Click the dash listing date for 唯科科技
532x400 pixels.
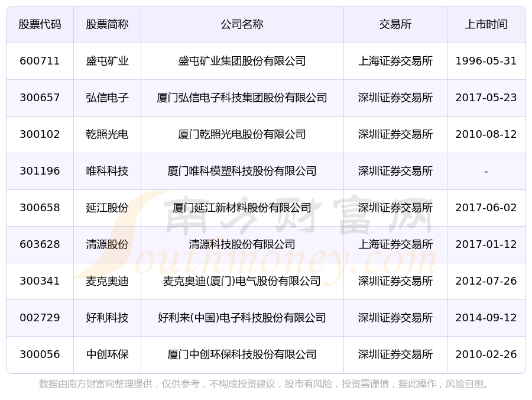tap(486, 172)
